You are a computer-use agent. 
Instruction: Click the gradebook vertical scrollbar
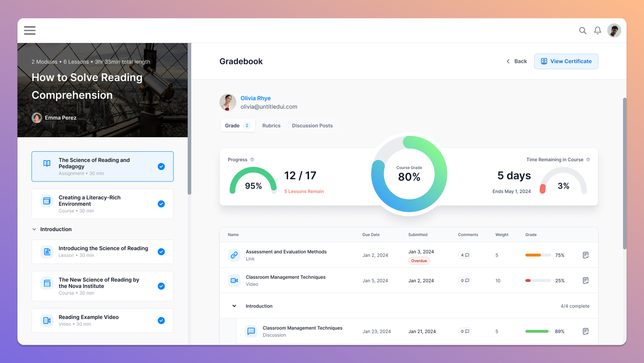625,174
